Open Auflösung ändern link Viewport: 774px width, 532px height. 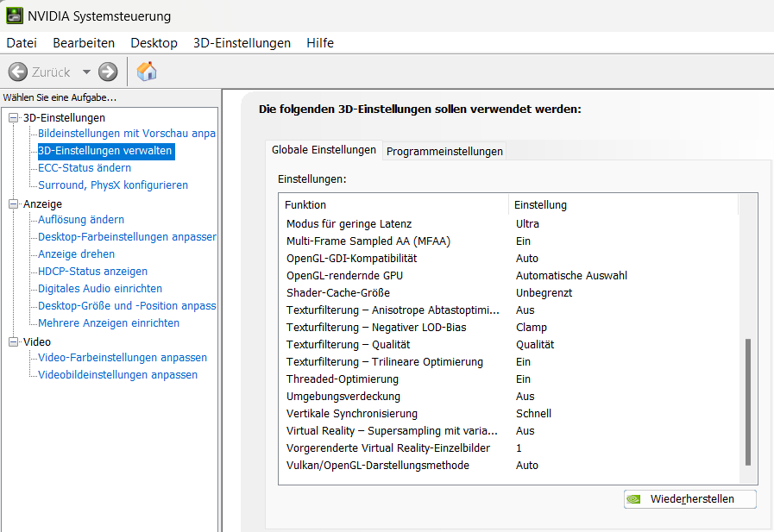pyautogui.click(x=81, y=219)
